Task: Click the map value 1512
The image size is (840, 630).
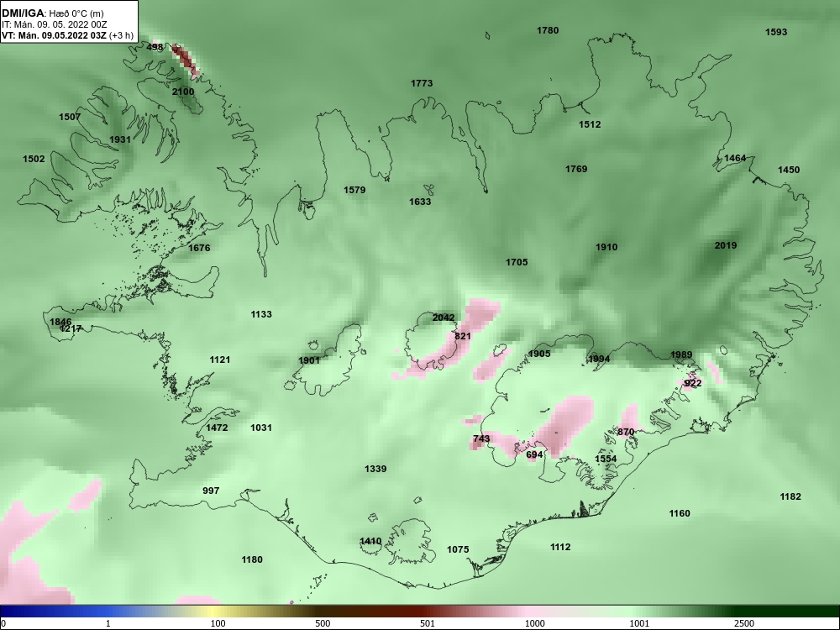Action: (x=590, y=124)
